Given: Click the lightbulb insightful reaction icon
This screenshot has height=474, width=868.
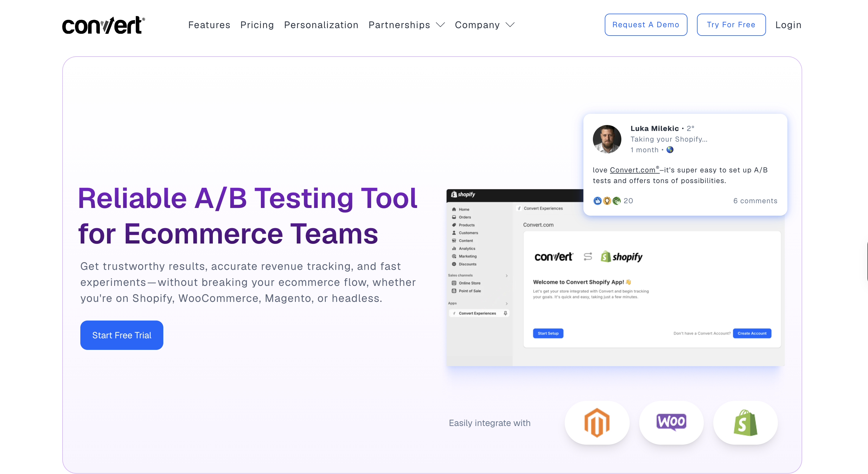Looking at the screenshot, I should [x=607, y=201].
